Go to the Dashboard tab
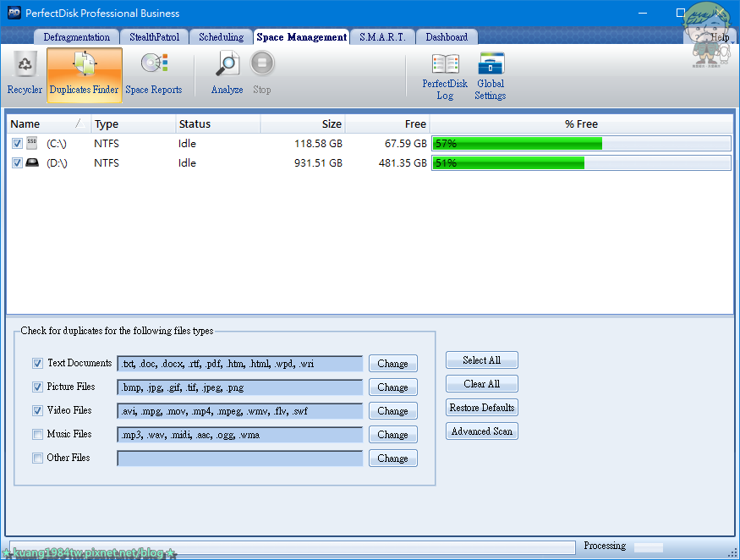Image resolution: width=740 pixels, height=560 pixels. (x=447, y=37)
